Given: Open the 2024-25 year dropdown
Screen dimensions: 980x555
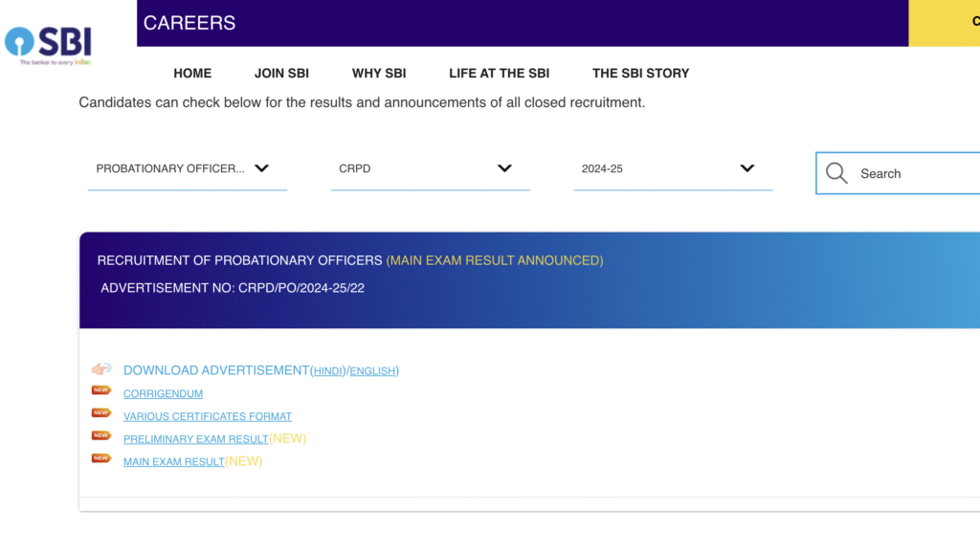Looking at the screenshot, I should pyautogui.click(x=673, y=169).
